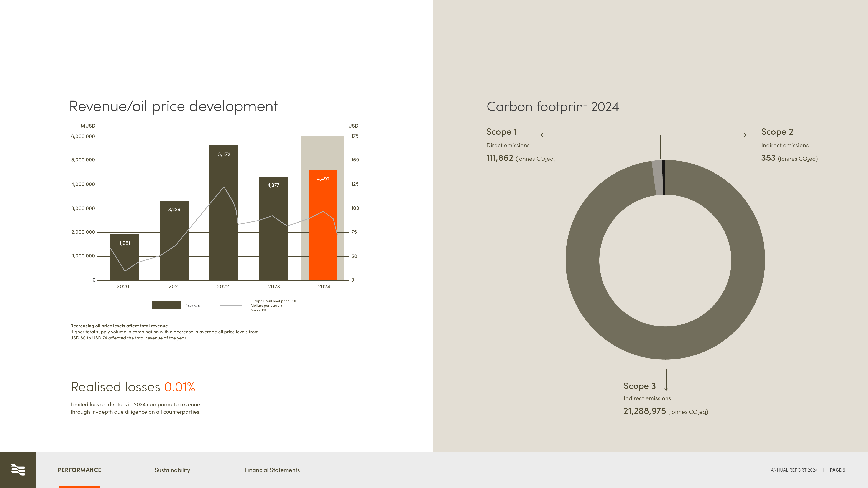Image resolution: width=868 pixels, height=488 pixels.
Task: Click the Realised losses 0.01% headline
Action: pos(133,387)
